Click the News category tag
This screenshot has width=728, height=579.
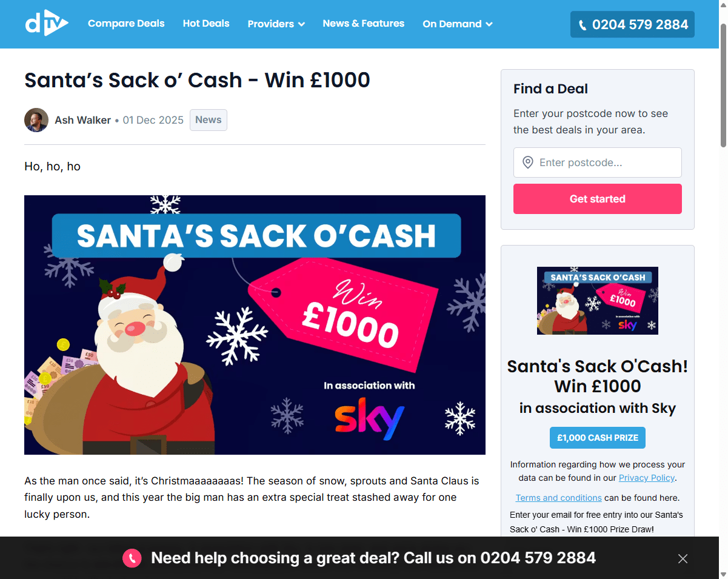(x=209, y=120)
